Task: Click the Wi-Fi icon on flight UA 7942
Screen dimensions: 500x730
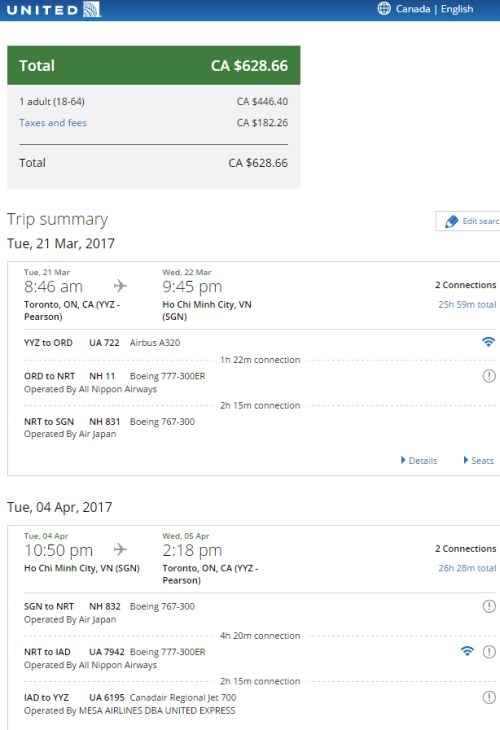Action: (x=467, y=651)
